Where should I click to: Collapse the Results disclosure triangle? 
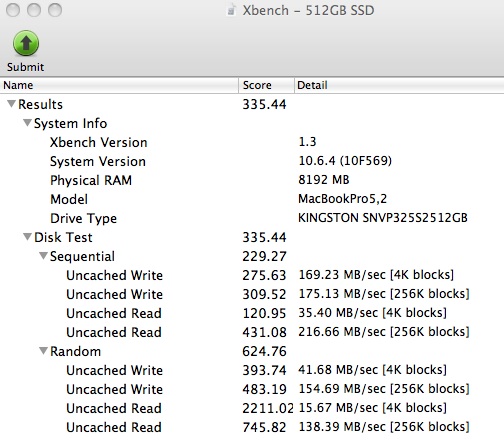[11, 104]
